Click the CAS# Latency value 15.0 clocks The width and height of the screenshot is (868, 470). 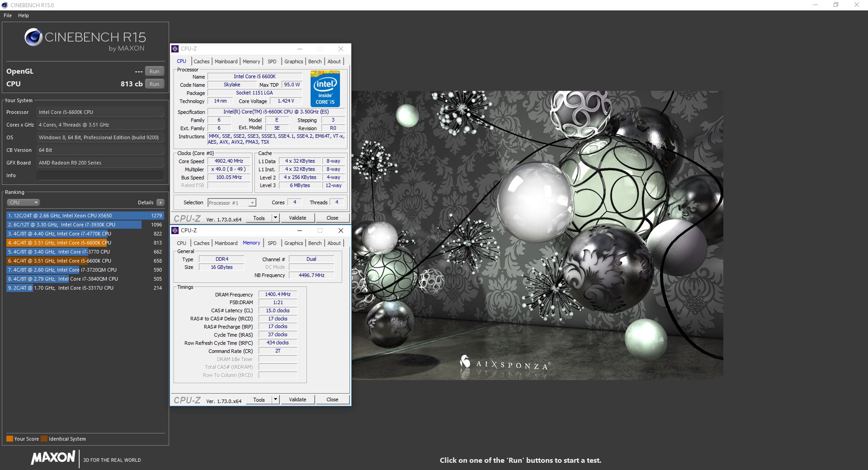pos(278,310)
